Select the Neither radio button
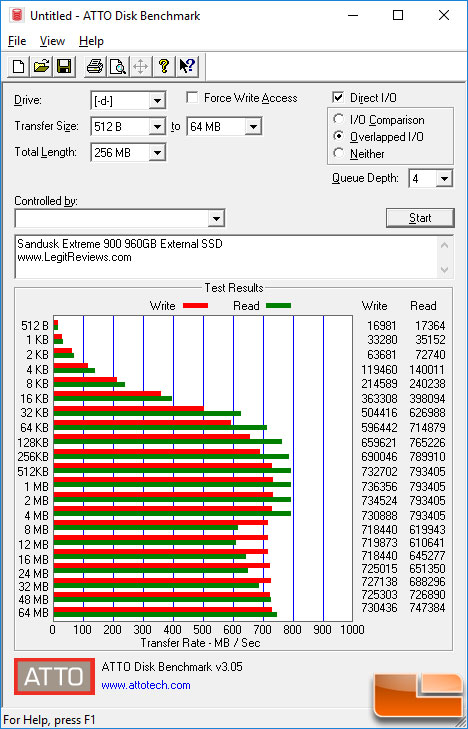This screenshot has width=468, height=729. pos(339,153)
